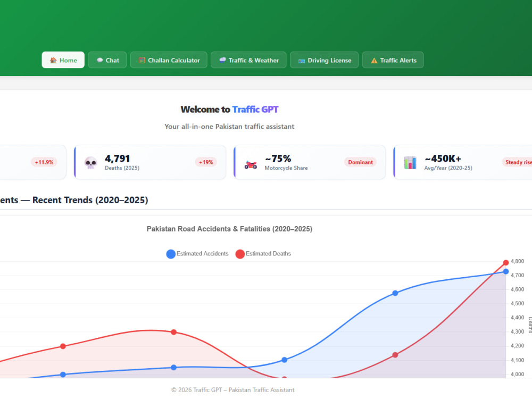Click the Dominant badge
532x399 pixels.
coord(360,162)
